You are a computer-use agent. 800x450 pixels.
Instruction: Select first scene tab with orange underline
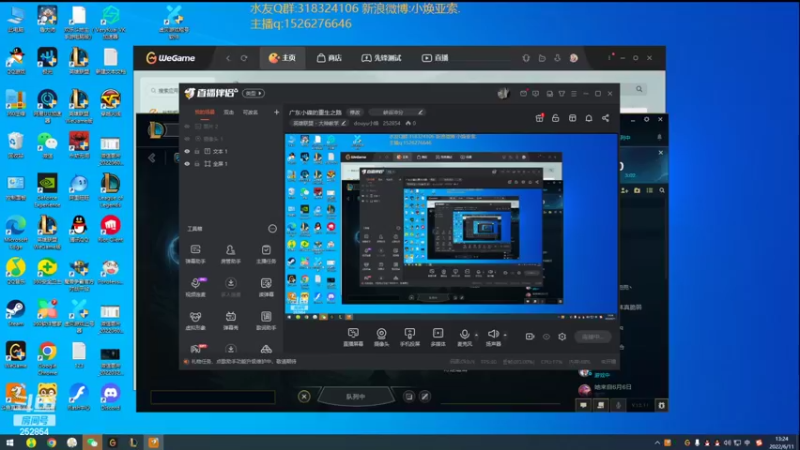tap(205, 112)
